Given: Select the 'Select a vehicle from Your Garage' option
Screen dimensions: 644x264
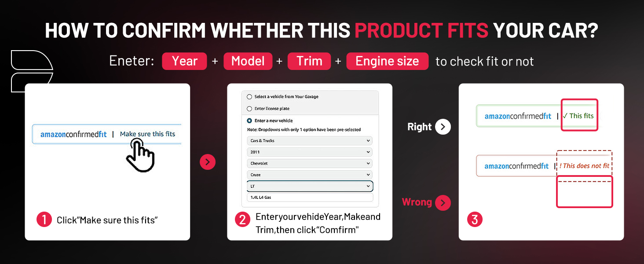Looking at the screenshot, I should 249,97.
